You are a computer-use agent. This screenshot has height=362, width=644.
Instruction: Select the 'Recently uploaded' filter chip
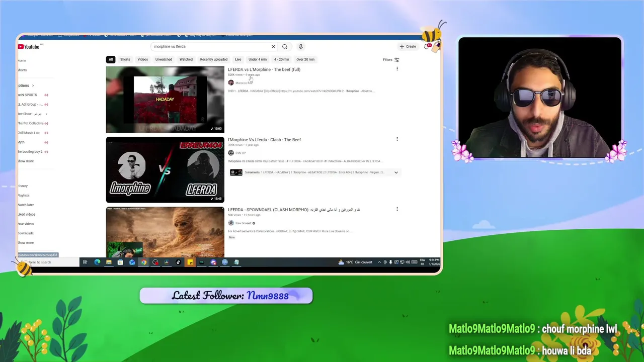(214, 59)
